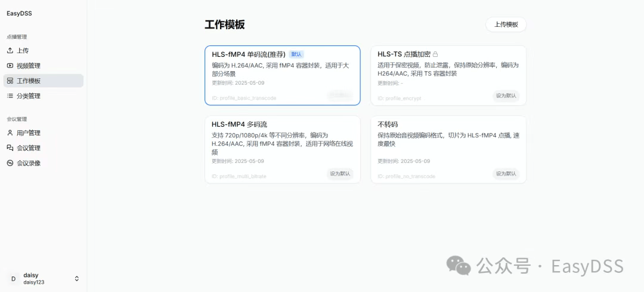Open 分类管理 in the sidebar

pyautogui.click(x=29, y=96)
